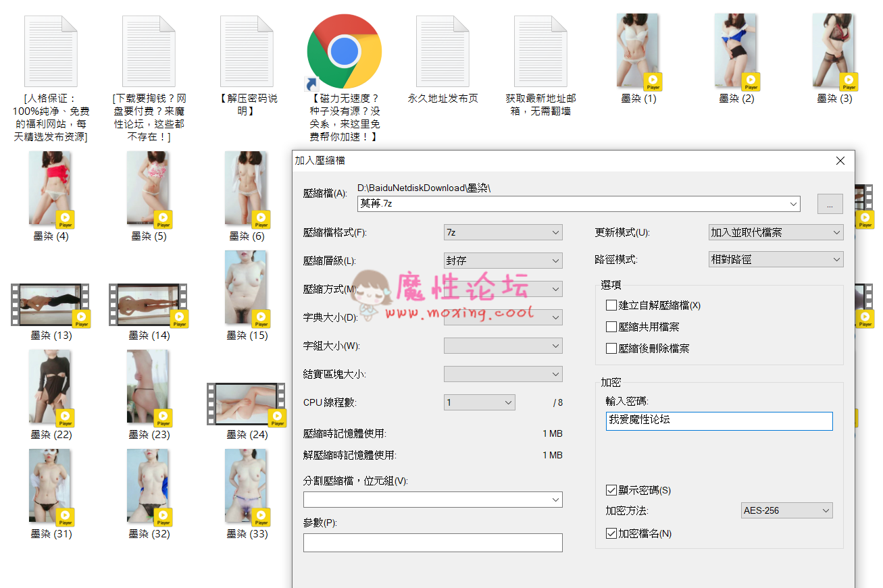Image resolution: width=883 pixels, height=588 pixels.
Task: Click the 參數 input field
Action: [x=433, y=543]
